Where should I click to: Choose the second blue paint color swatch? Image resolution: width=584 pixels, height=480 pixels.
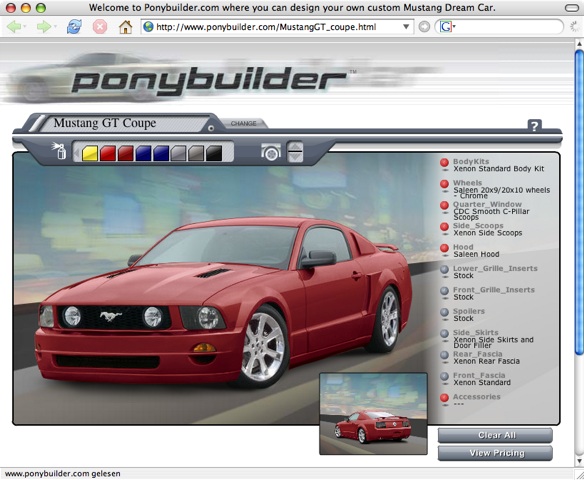161,153
